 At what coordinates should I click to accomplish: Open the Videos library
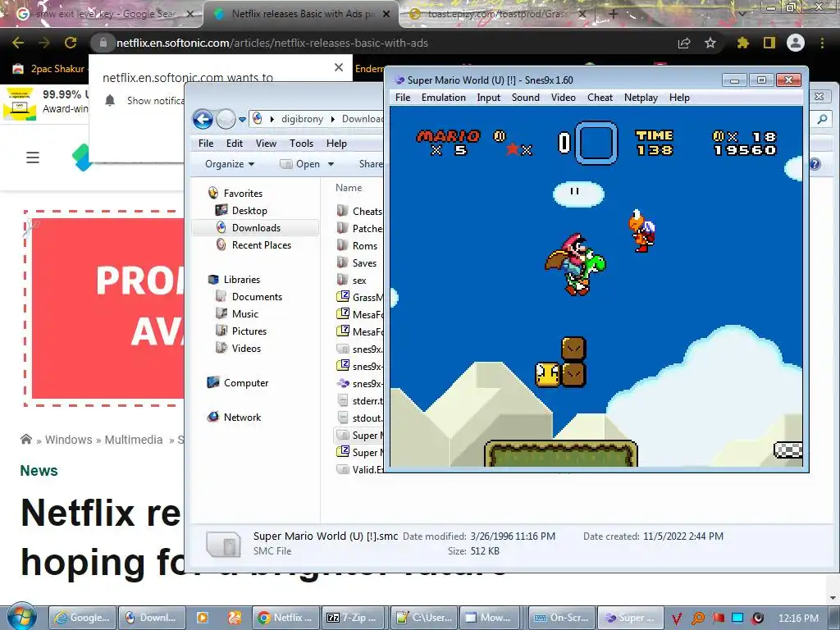pos(246,348)
